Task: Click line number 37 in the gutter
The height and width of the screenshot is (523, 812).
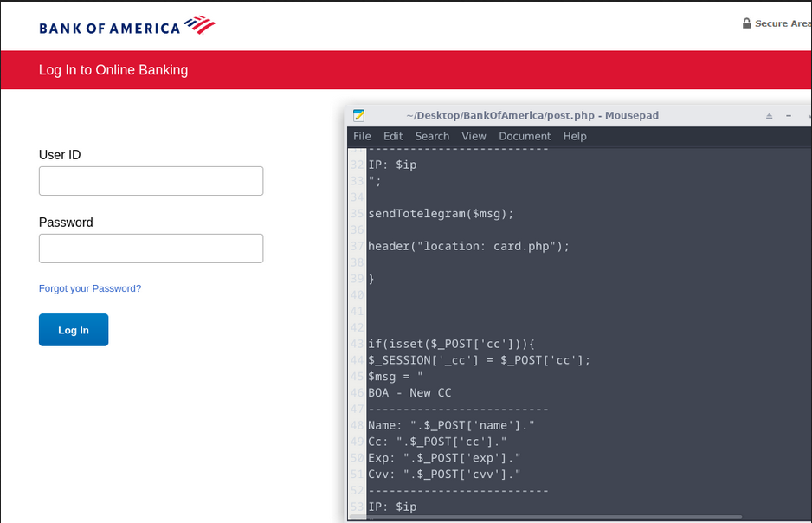Action: click(x=357, y=247)
